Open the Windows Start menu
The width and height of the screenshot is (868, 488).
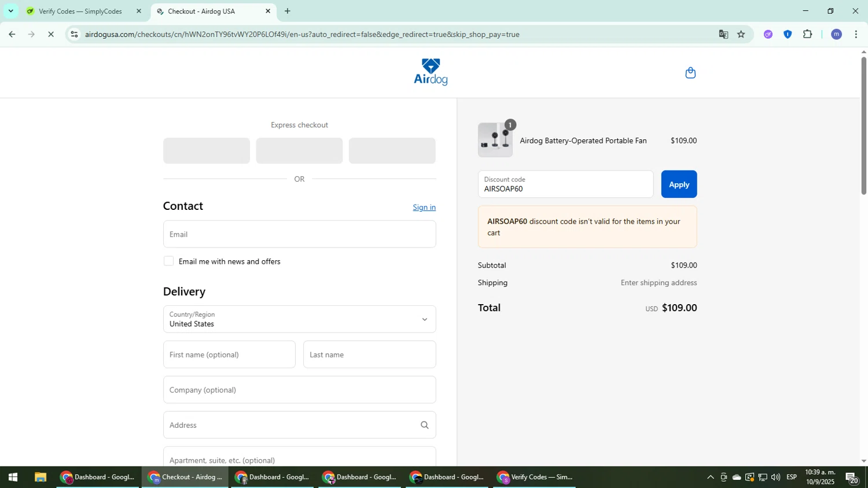pos(13,477)
